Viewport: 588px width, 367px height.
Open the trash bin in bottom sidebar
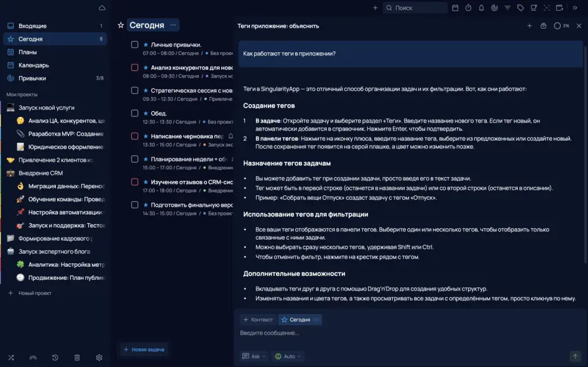(77, 358)
